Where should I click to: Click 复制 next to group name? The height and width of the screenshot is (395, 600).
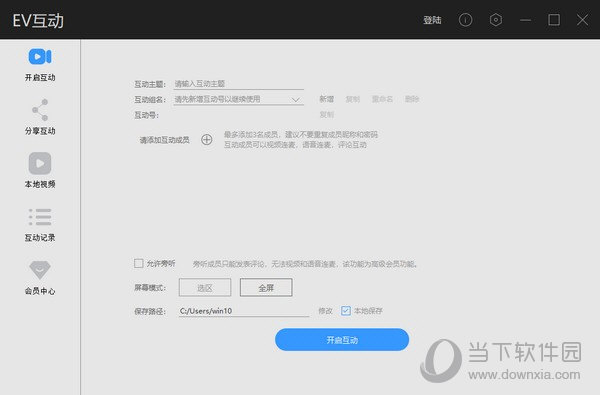[352, 99]
